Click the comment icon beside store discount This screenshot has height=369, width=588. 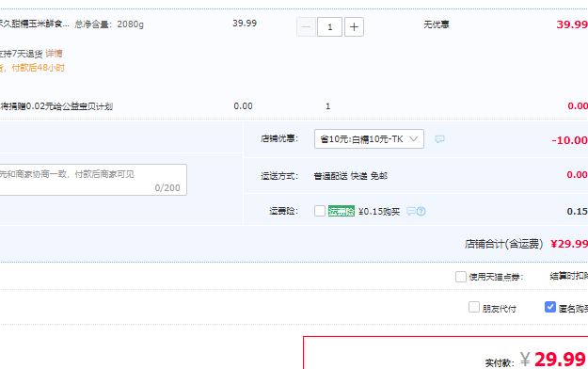coord(439,139)
